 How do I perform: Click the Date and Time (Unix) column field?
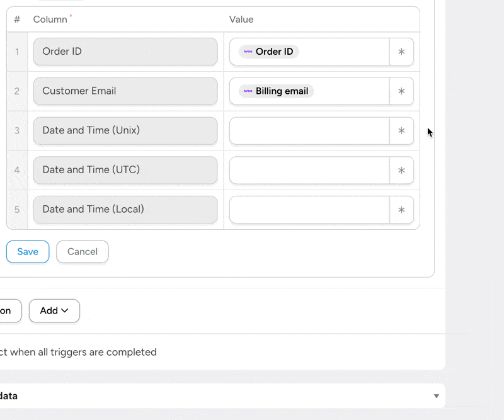click(x=125, y=131)
